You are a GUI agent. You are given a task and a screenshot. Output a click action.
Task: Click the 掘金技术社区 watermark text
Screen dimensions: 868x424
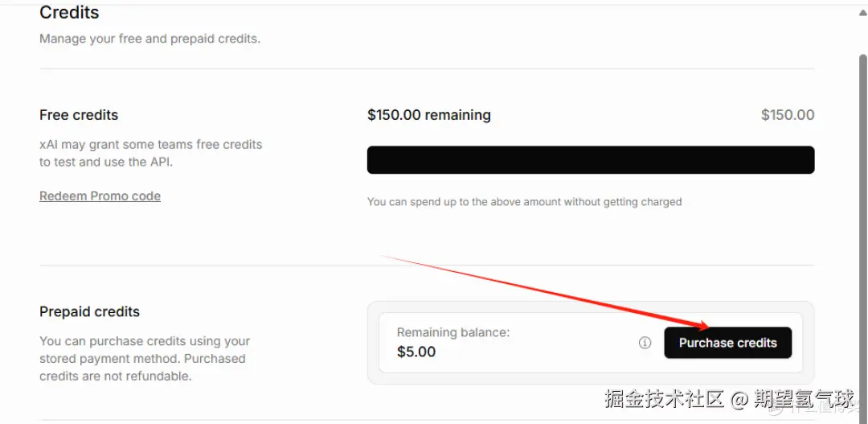[x=665, y=398]
